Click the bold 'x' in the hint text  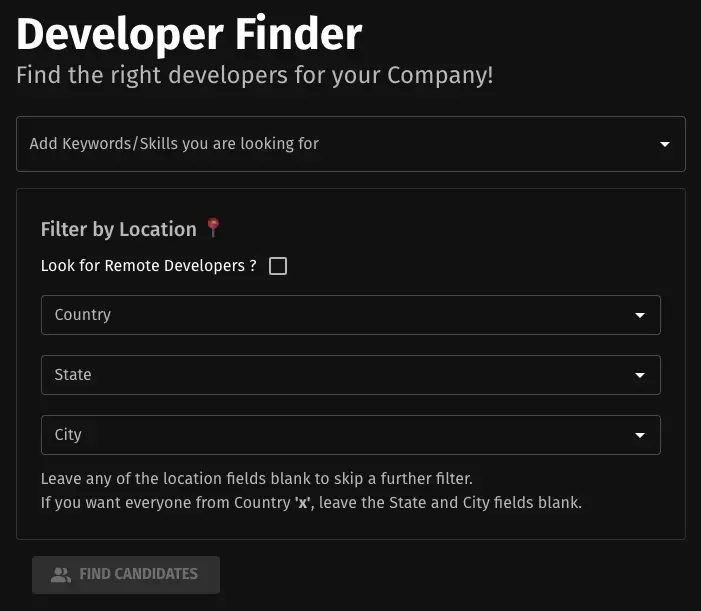click(303, 503)
